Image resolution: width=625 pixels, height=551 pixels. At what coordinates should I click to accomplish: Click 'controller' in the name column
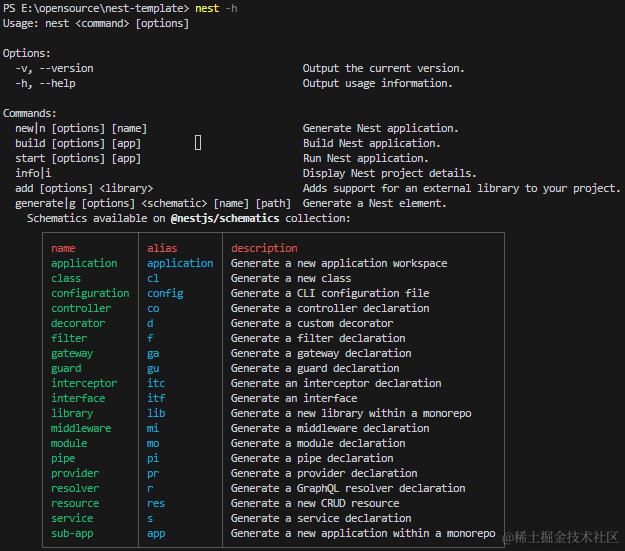(81, 308)
